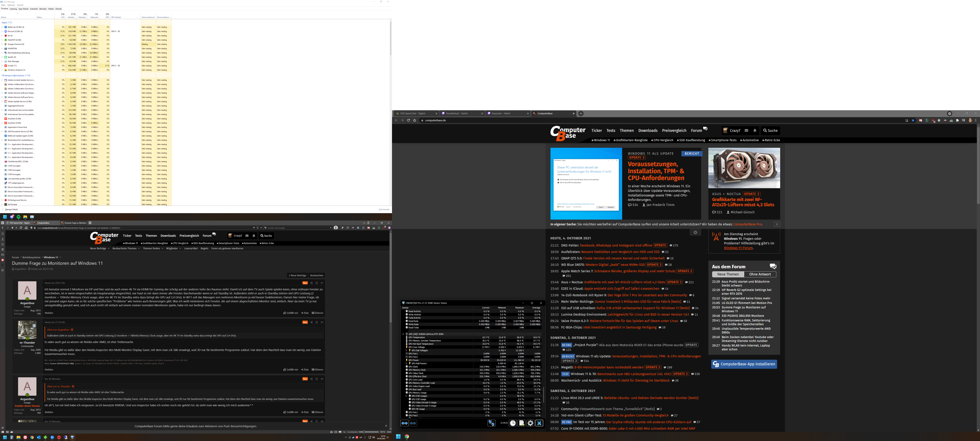Click Spotify icon in upper taskbar
The height and width of the screenshot is (441, 980).
tap(18, 216)
